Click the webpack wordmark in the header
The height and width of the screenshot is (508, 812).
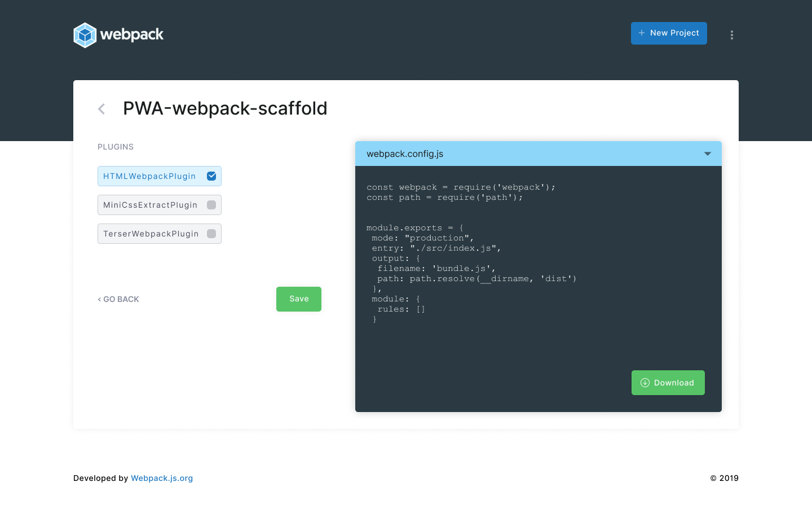tap(132, 34)
